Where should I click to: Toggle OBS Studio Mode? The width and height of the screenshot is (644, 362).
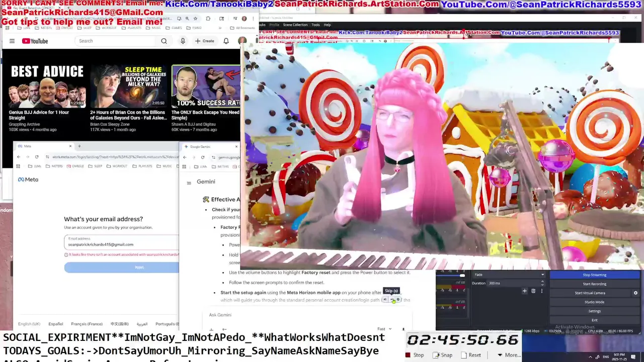click(x=595, y=302)
